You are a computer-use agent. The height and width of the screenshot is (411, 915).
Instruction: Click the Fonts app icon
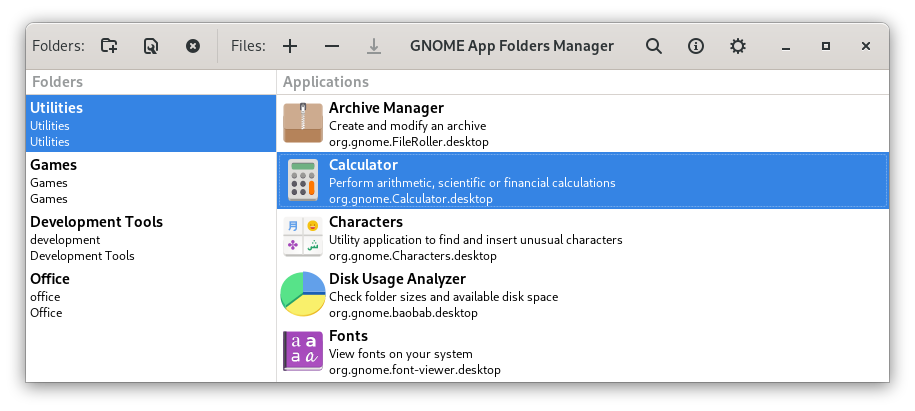click(x=303, y=351)
